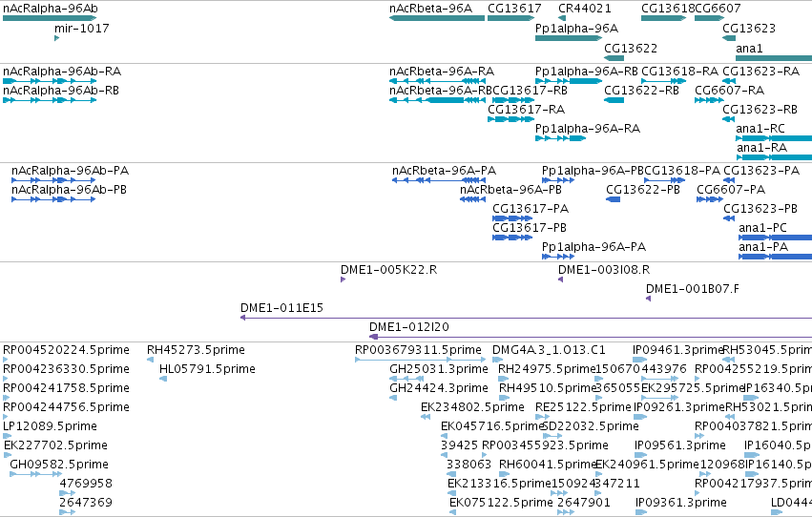The width and height of the screenshot is (812, 517).
Task: Select transcript nAcRalpha-96Ab-RA
Action: click(x=50, y=81)
